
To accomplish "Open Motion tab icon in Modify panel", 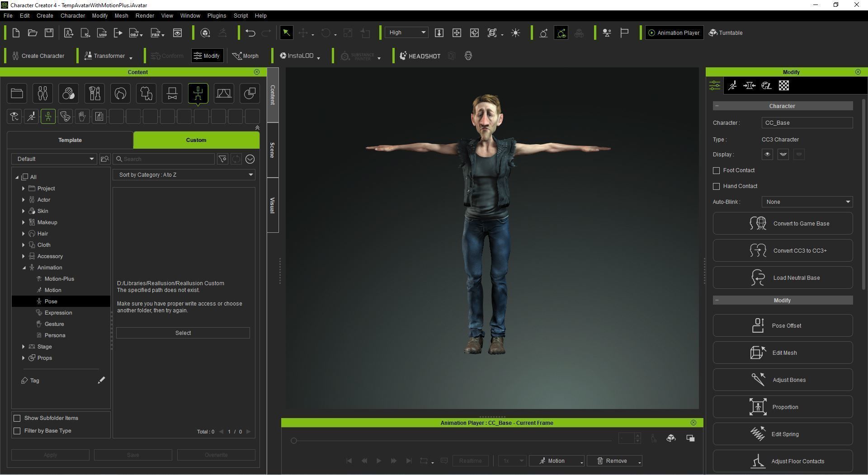I will click(732, 85).
